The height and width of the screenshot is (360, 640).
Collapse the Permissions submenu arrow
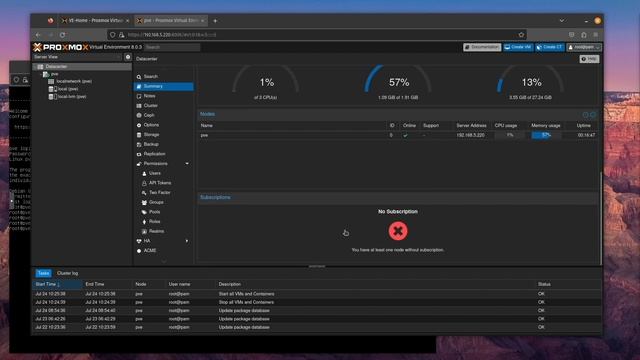tap(187, 164)
